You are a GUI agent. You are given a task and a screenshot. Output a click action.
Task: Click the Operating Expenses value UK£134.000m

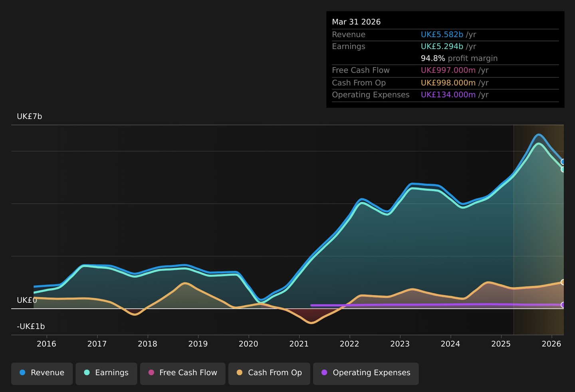pyautogui.click(x=448, y=95)
